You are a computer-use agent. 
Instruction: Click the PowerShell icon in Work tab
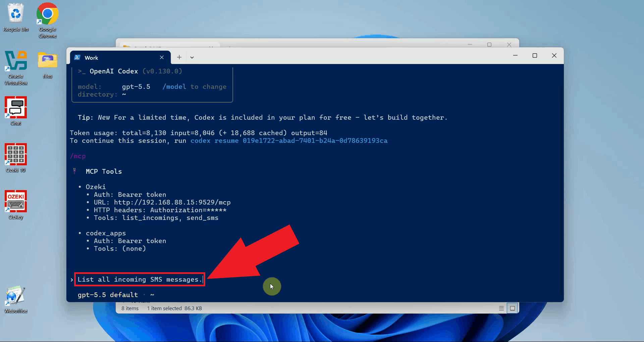pos(77,57)
